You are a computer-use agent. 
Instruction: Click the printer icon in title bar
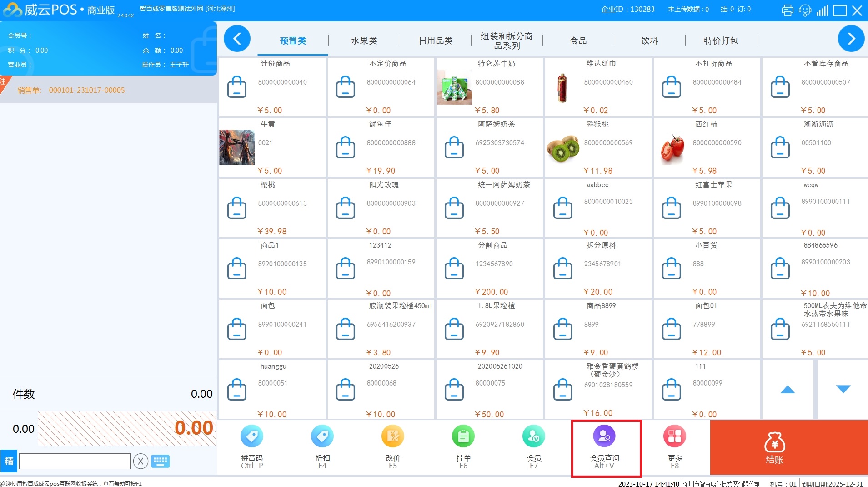[788, 10]
